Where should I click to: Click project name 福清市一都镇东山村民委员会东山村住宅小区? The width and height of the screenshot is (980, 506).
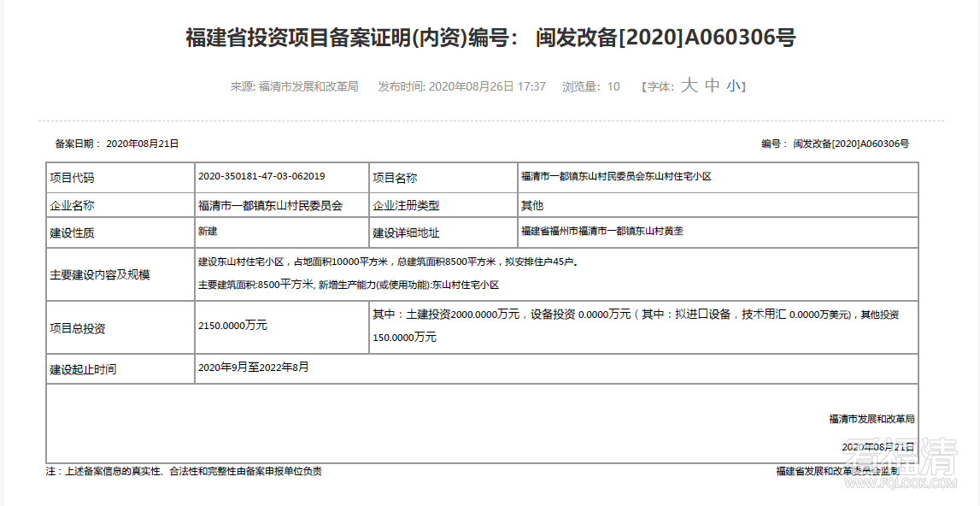coord(616,176)
